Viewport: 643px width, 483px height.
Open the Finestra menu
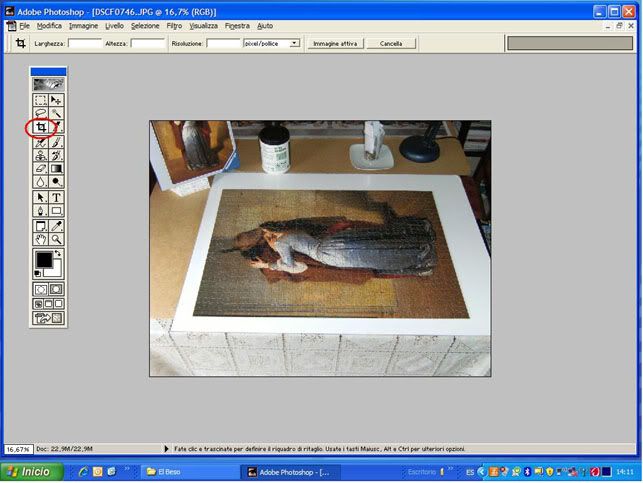(237, 26)
